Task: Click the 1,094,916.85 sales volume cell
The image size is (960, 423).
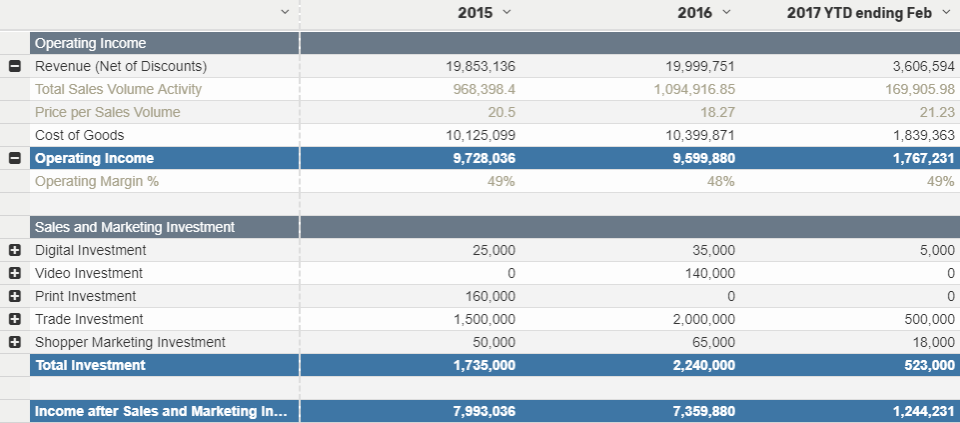Action: pos(694,89)
